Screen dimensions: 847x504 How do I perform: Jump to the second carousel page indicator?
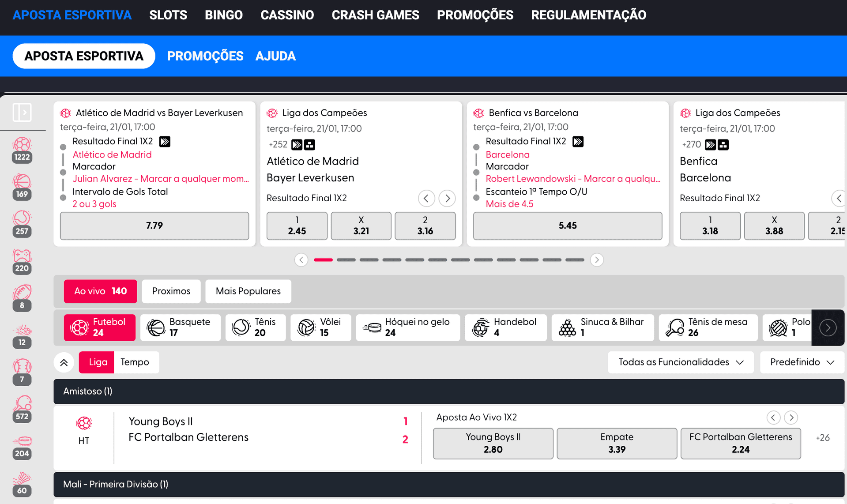tap(346, 260)
